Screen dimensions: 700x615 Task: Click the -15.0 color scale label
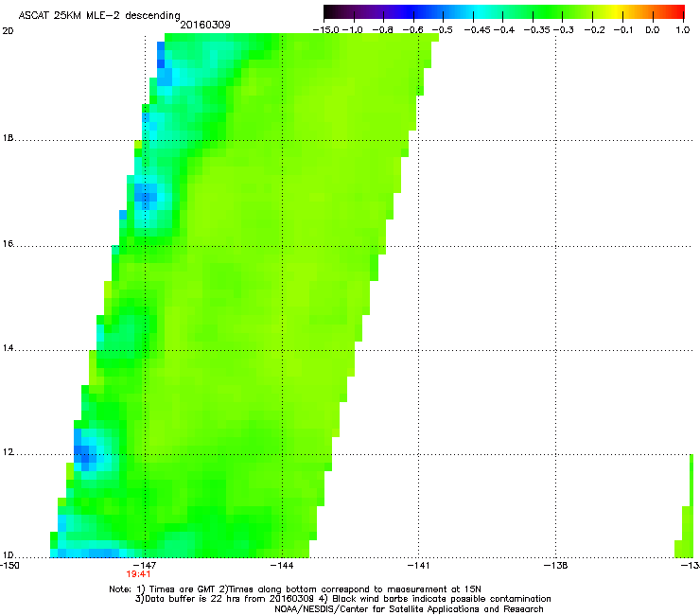pyautogui.click(x=326, y=30)
